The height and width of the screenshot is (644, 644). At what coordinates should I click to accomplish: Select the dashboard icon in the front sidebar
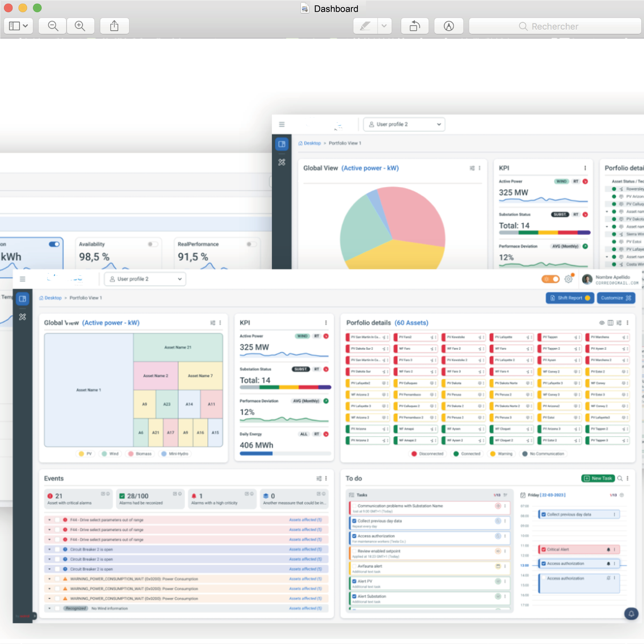pos(22,299)
